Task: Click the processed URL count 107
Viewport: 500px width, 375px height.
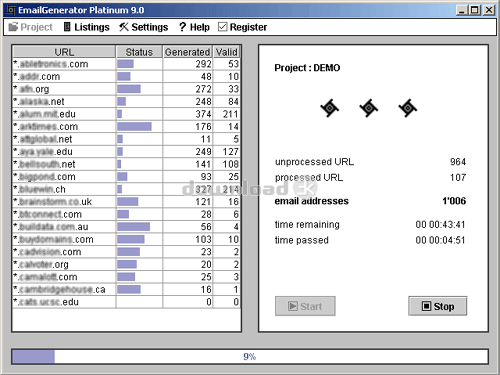Action: point(458,177)
